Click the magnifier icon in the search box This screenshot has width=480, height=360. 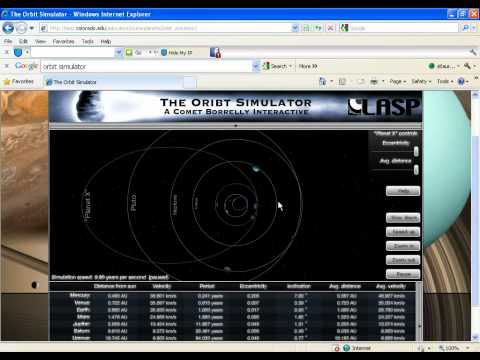pos(465,28)
